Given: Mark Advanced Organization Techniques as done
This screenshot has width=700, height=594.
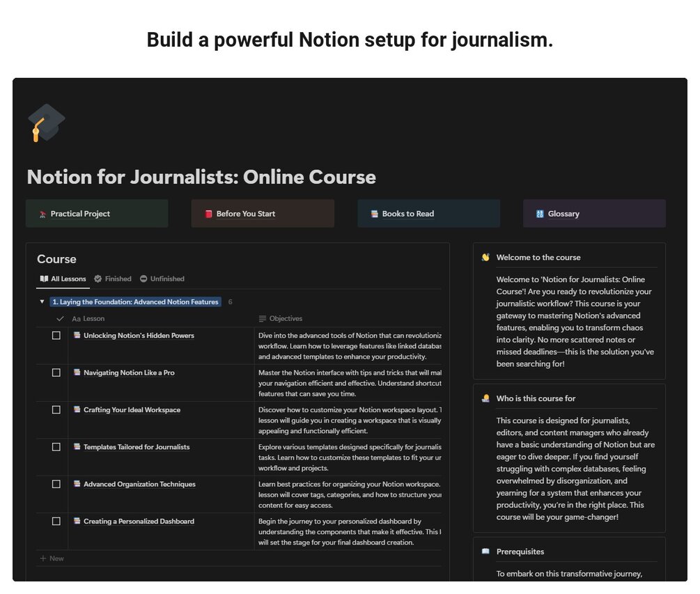Looking at the screenshot, I should click(56, 484).
